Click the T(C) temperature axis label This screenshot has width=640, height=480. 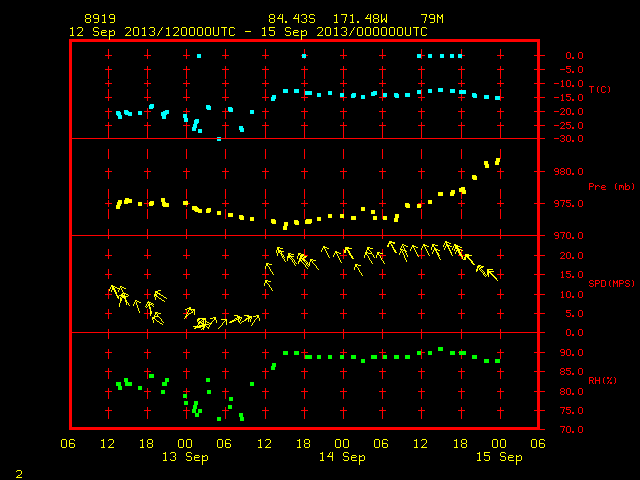(x=600, y=89)
